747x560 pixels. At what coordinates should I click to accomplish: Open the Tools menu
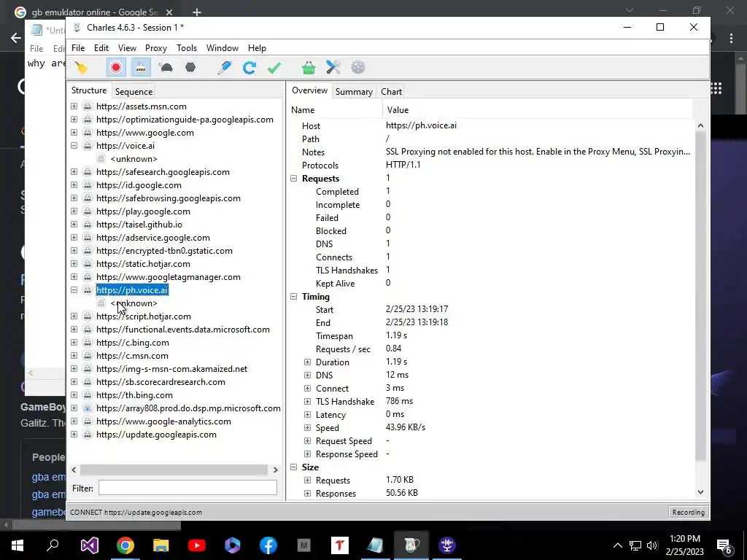pos(187,48)
